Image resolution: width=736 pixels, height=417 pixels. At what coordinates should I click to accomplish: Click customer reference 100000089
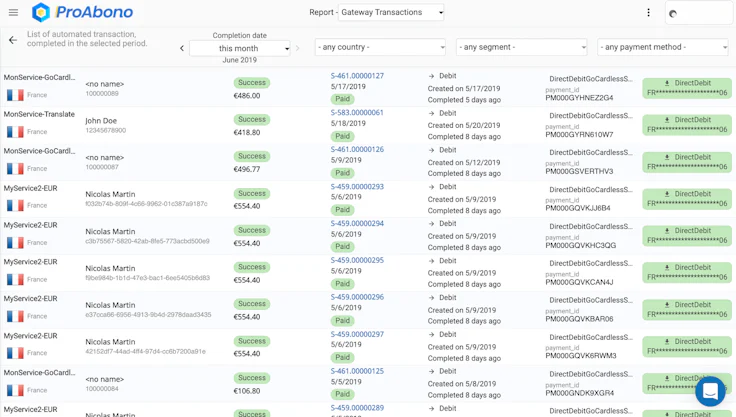click(x=102, y=93)
